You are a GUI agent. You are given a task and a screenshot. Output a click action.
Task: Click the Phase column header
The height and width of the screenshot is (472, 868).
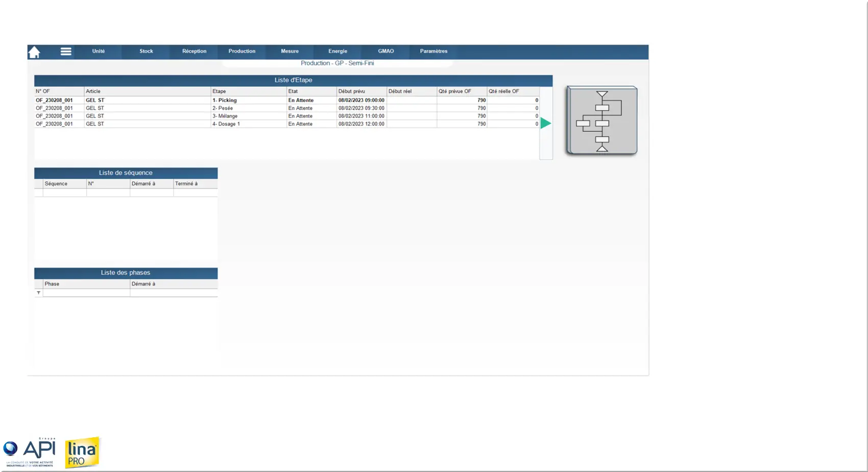coord(86,284)
